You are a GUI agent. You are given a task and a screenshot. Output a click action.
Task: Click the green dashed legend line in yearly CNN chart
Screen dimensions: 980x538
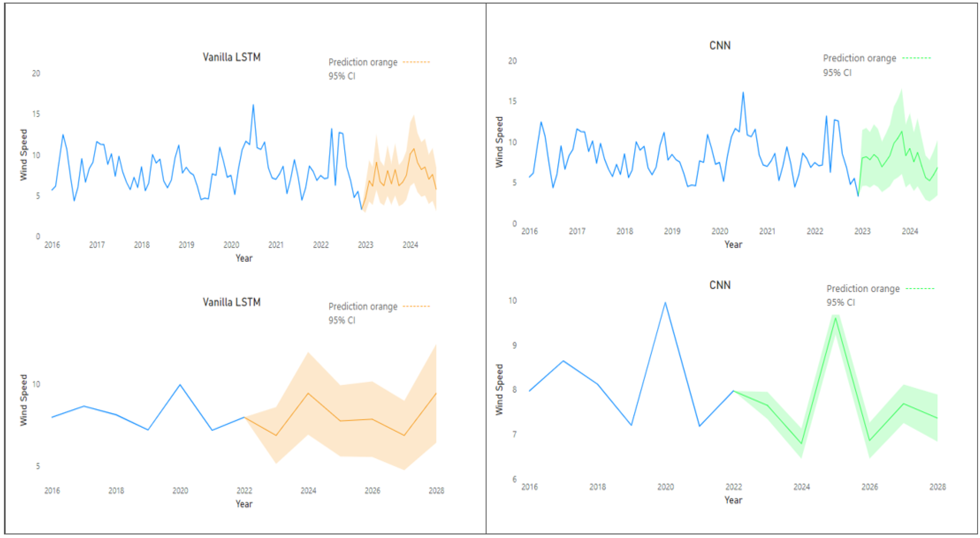coord(920,289)
